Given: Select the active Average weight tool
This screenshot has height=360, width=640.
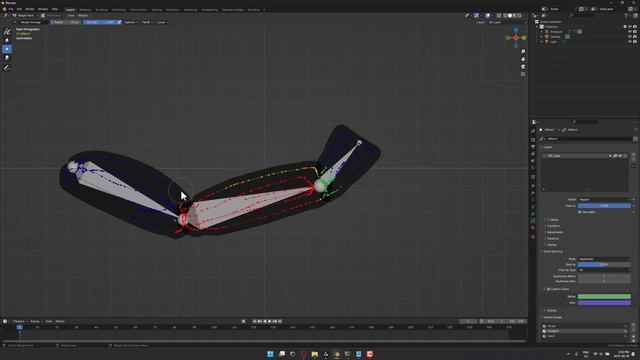Looking at the screenshot, I should coord(7,49).
